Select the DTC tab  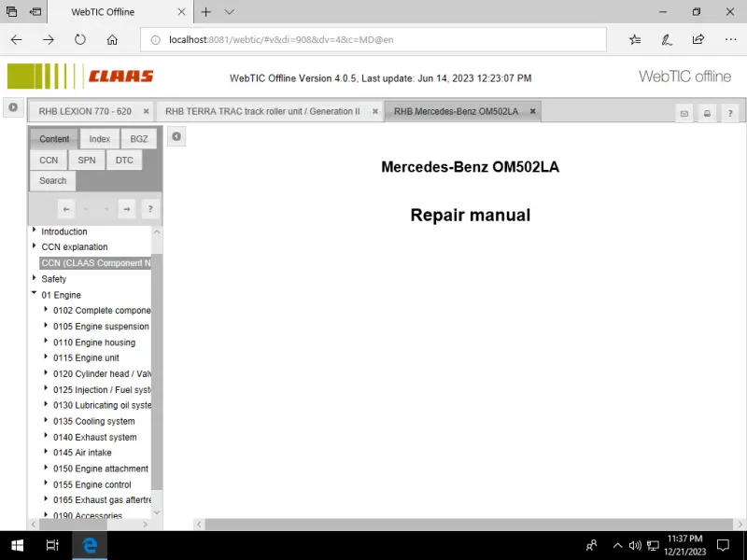click(124, 160)
